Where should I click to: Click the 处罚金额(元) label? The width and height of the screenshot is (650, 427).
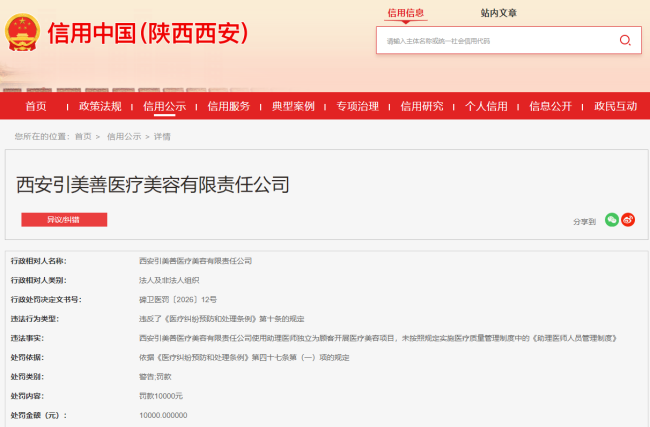39,415
